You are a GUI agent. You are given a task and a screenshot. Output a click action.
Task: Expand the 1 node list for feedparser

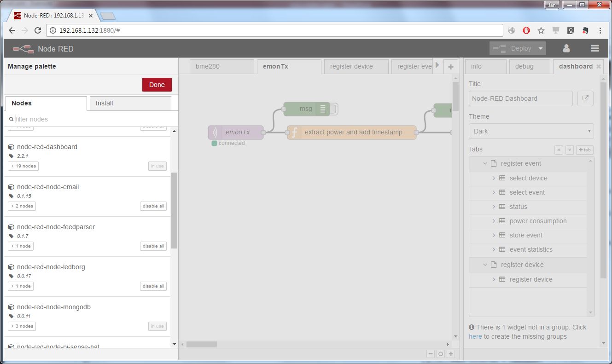coord(21,246)
